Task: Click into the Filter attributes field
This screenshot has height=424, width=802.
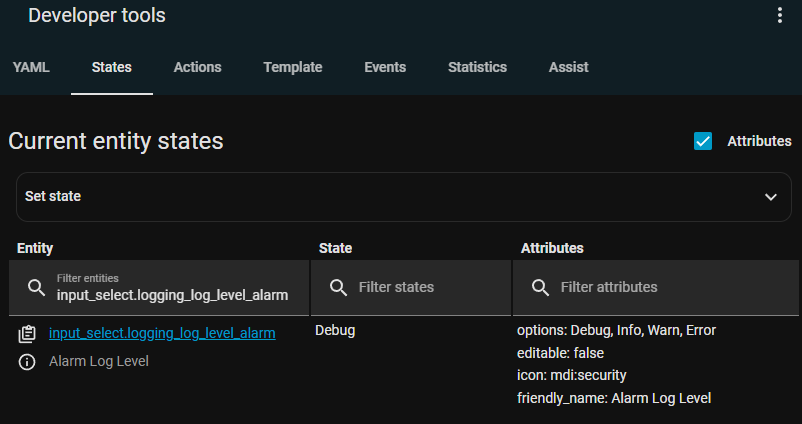Action: (x=670, y=288)
